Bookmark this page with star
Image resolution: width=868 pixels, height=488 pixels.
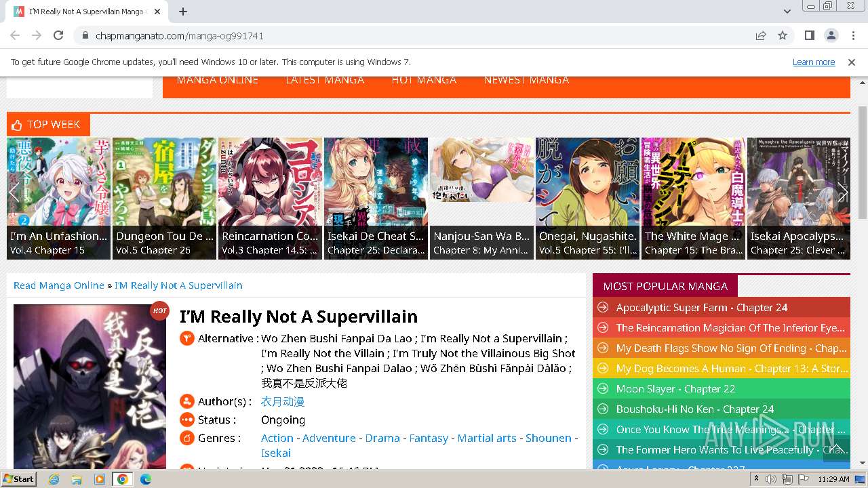tap(783, 35)
